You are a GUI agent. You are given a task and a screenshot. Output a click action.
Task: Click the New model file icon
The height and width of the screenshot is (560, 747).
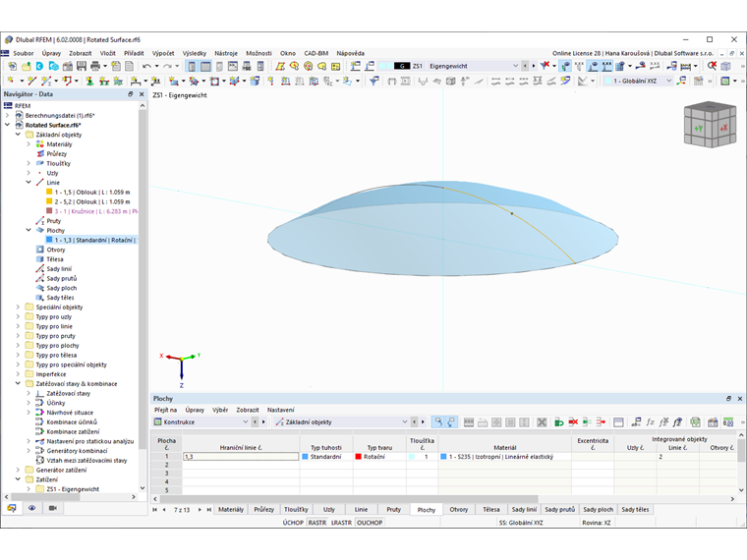tap(13, 66)
